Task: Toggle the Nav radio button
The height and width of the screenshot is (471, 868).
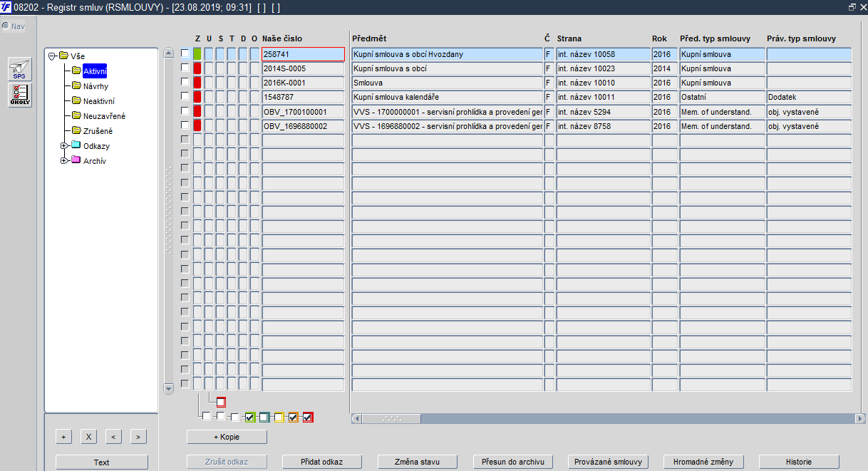Action: (6, 26)
